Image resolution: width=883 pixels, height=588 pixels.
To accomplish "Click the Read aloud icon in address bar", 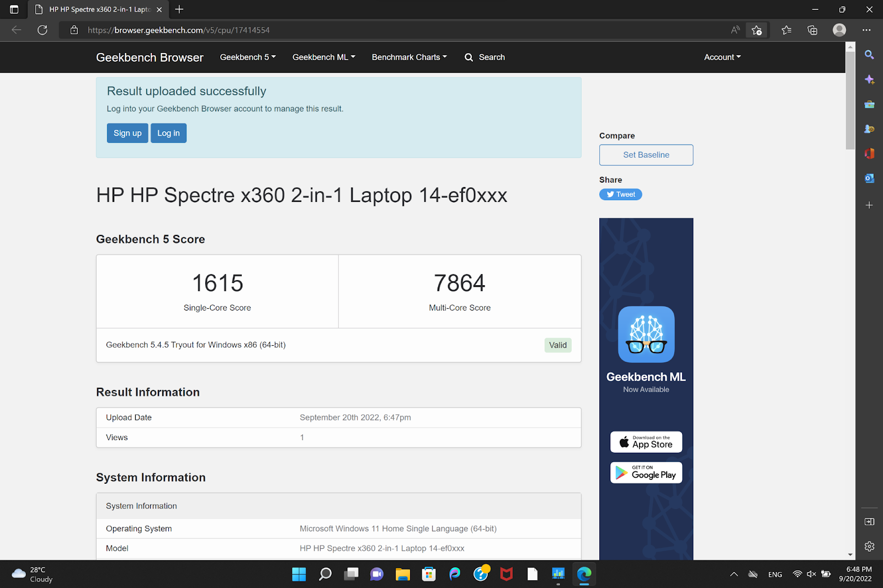I will (735, 30).
